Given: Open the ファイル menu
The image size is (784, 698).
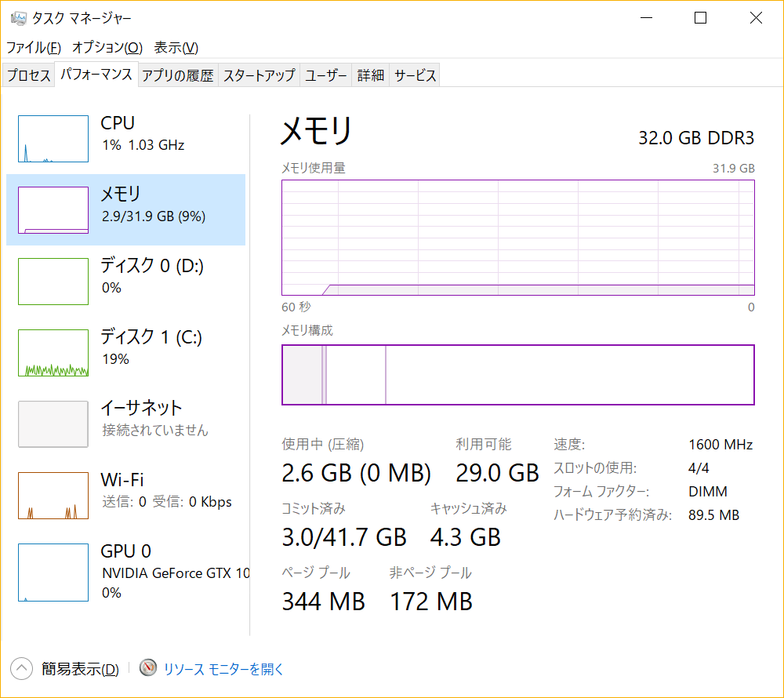Looking at the screenshot, I should (34, 48).
